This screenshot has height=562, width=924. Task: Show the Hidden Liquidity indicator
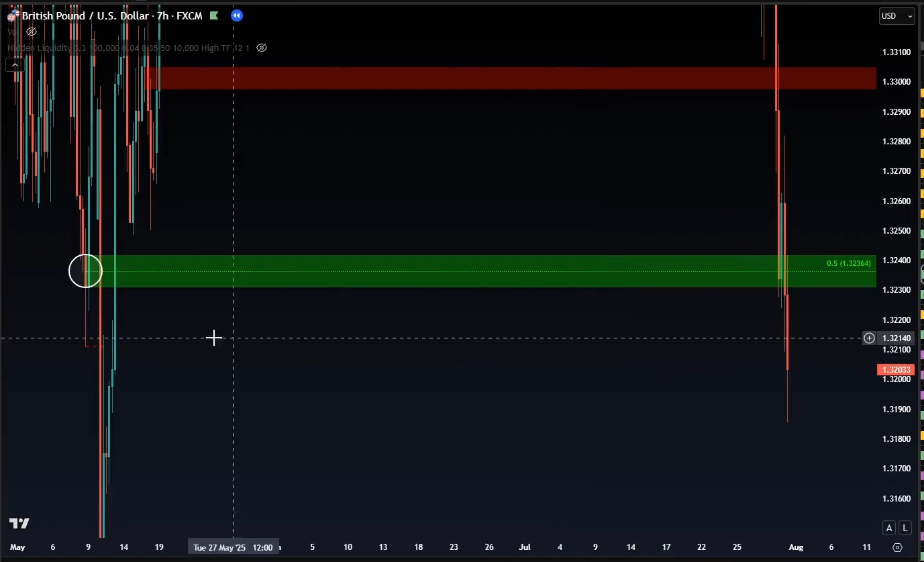(262, 48)
